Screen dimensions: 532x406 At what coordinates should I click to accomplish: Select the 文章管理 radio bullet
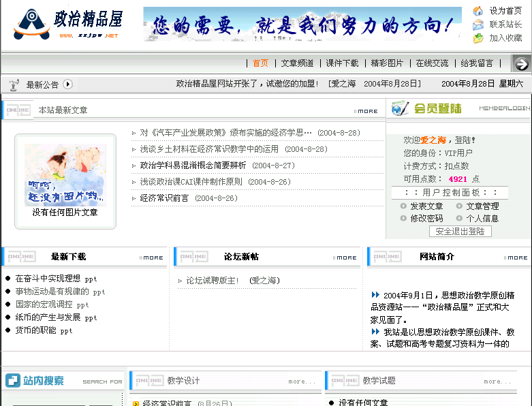[x=460, y=206]
